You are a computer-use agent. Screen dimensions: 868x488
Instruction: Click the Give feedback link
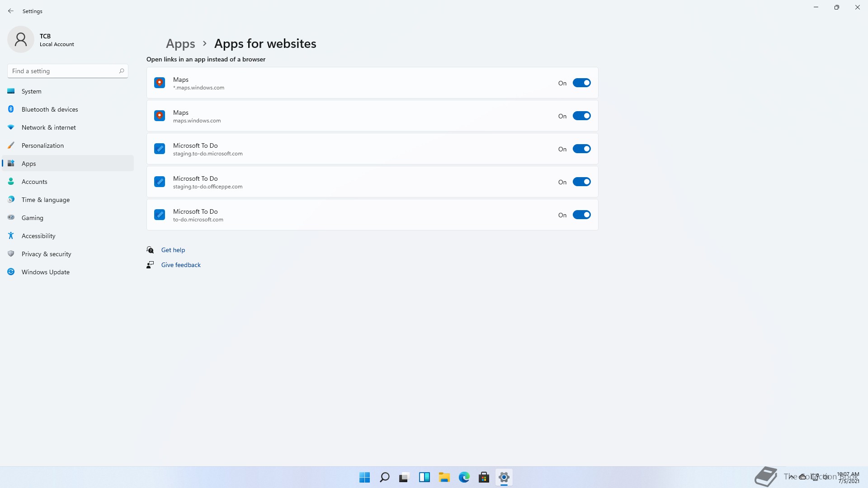[181, 265]
